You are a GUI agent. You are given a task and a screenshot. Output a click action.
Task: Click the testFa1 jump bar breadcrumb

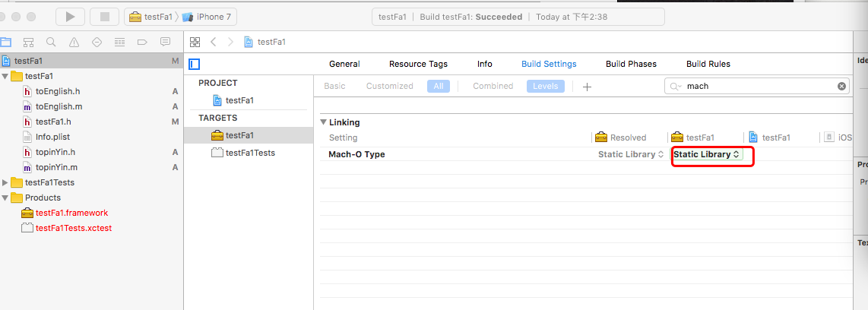click(271, 42)
